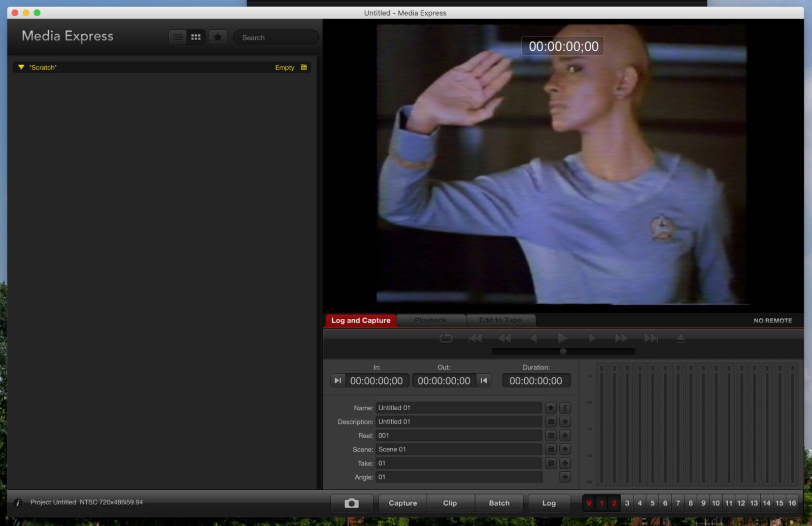Toggle clapper icon for the Reel field
Viewport: 812px width, 526px height.
551,436
